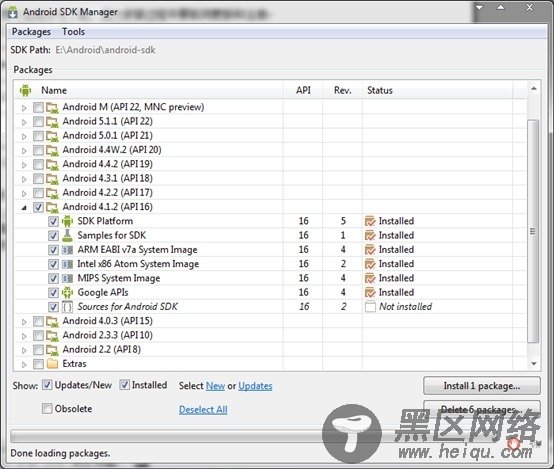The width and height of the screenshot is (554, 469).
Task: Click the Name column header
Action: click(149, 90)
